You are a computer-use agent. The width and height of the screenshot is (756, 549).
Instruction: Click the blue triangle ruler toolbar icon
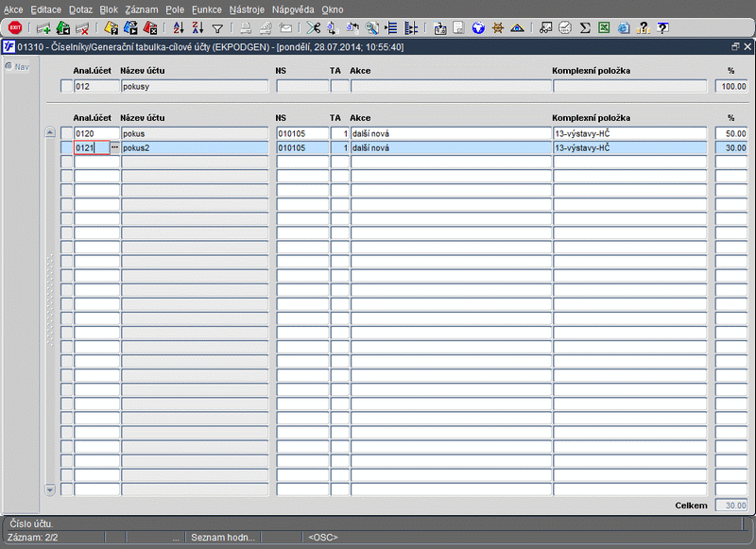click(517, 28)
